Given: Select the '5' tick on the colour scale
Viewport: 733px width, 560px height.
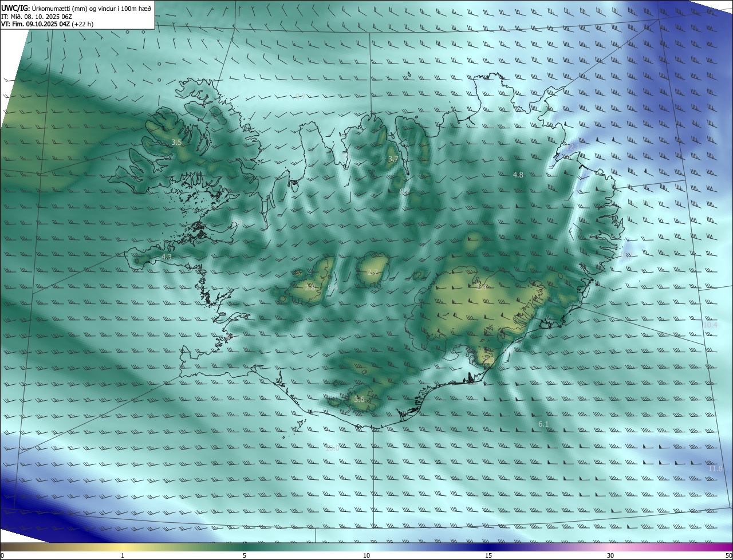Looking at the screenshot, I should click(x=245, y=555).
